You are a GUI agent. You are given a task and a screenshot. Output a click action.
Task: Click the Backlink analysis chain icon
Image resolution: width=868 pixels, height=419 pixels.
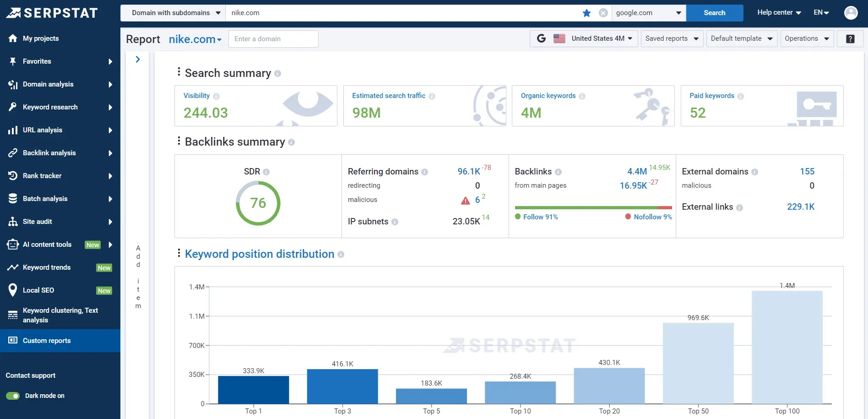point(13,153)
